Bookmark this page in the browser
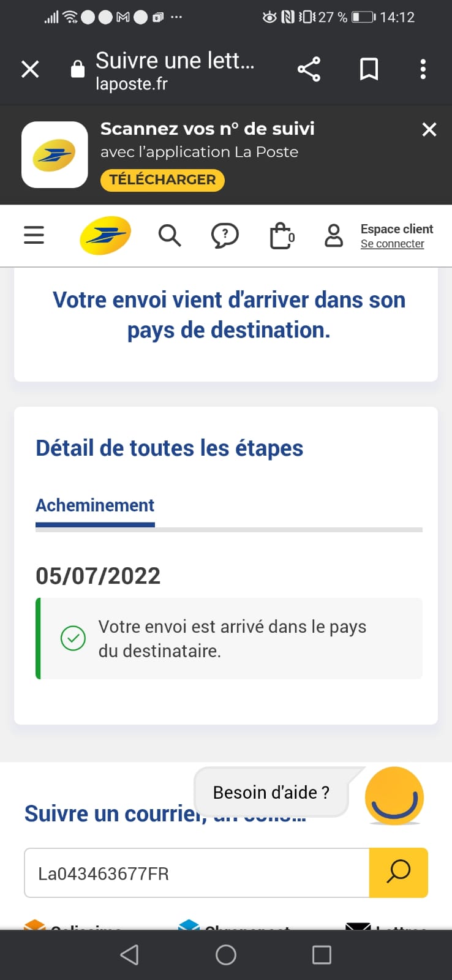This screenshot has height=980, width=452. [369, 69]
